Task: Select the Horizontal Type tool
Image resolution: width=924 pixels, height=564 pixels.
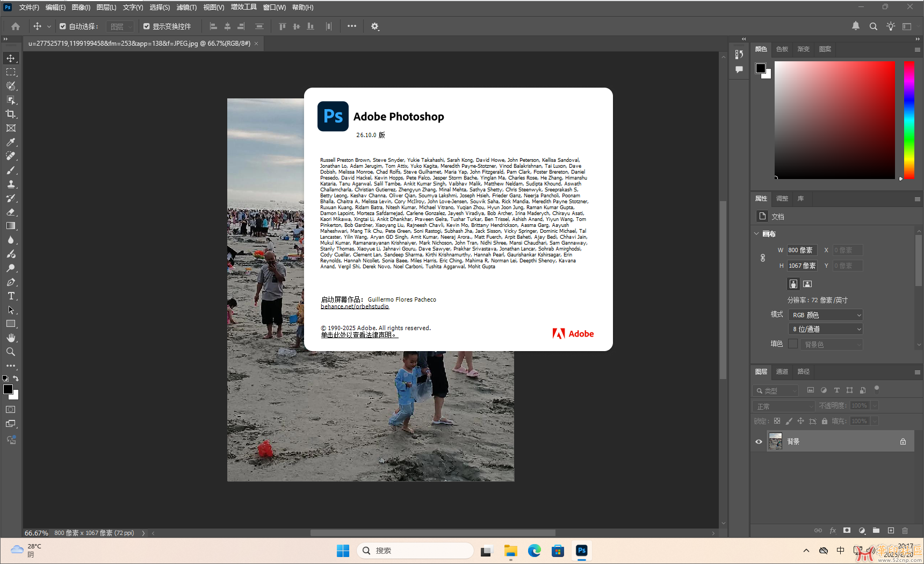Action: [11, 296]
